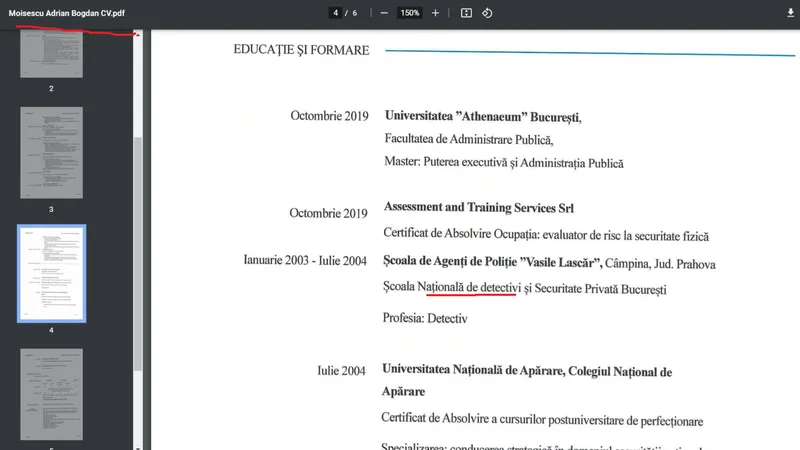The image size is (800, 450).
Task: Go to the page 5 thumbnail
Action: pyautogui.click(x=51, y=395)
